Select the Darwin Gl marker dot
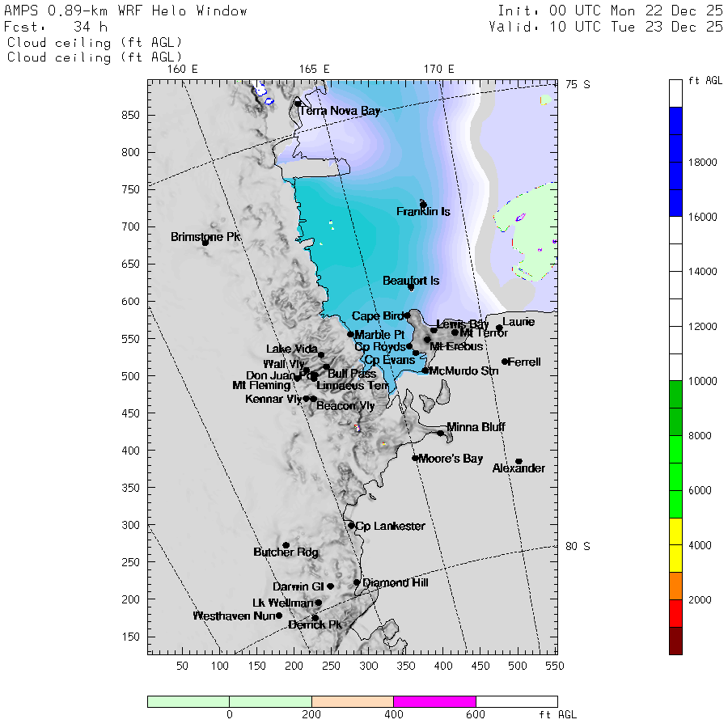This screenshot has height=728, width=728. [x=330, y=586]
